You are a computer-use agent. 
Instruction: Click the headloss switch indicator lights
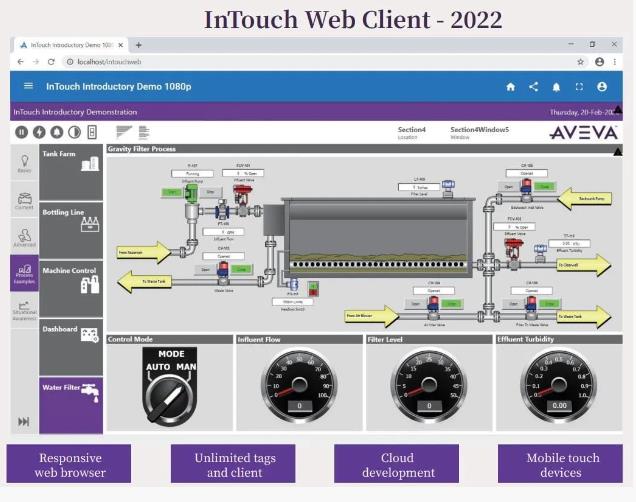coord(313,288)
